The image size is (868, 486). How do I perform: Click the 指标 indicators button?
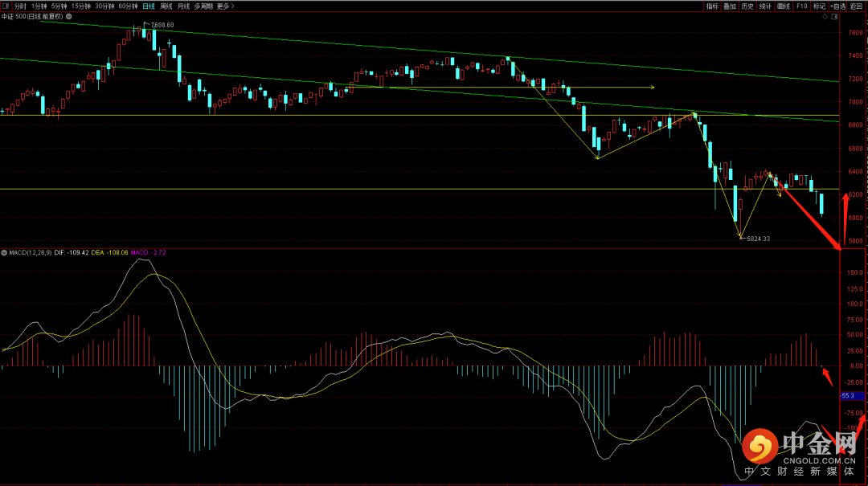pos(712,6)
